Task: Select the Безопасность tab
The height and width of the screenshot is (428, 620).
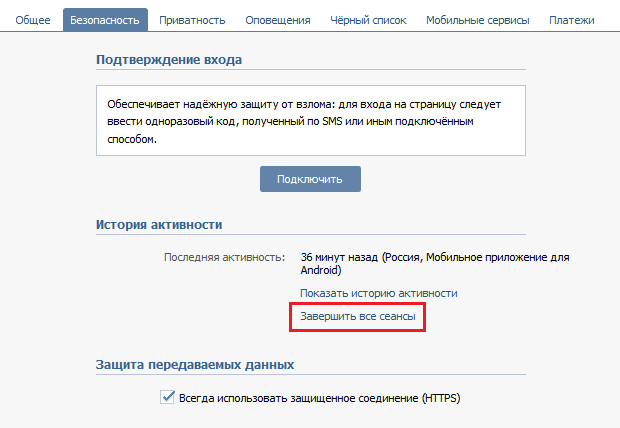Action: point(105,20)
